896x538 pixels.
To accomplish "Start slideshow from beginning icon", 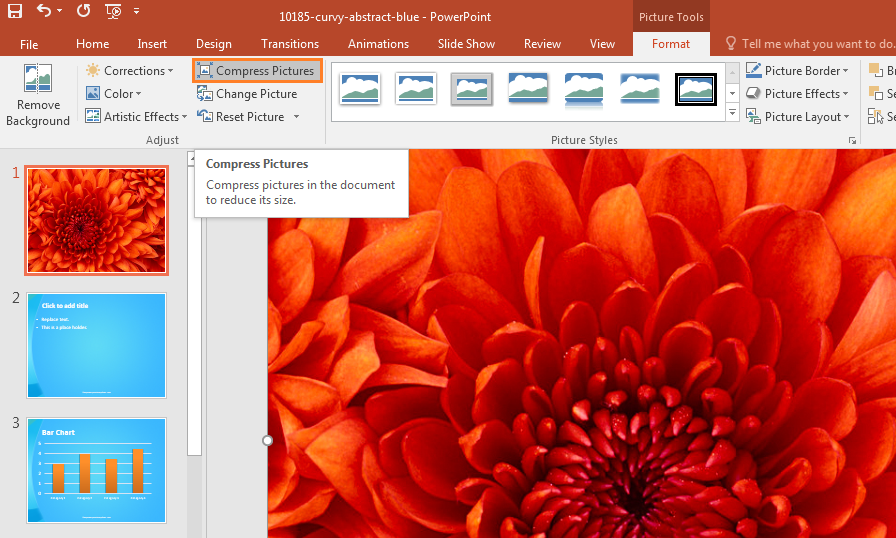I will 113,11.
